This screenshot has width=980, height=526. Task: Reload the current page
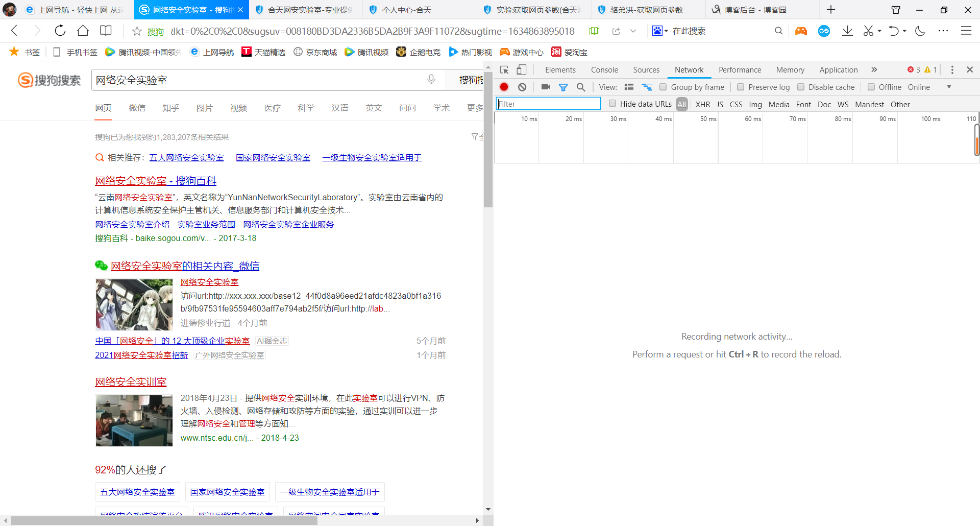[x=60, y=31]
